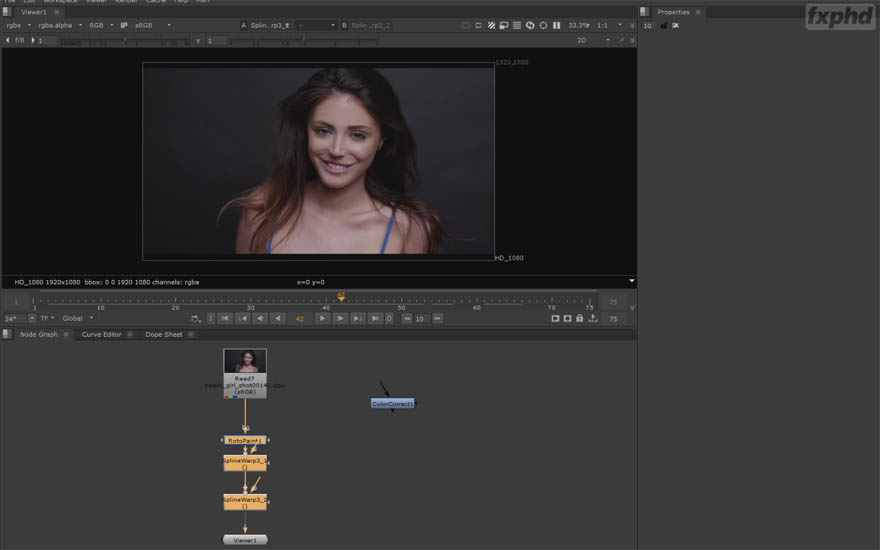Click the scanline lines icon in viewer toolbar
Screen dimensions: 880x550
pyautogui.click(x=517, y=25)
